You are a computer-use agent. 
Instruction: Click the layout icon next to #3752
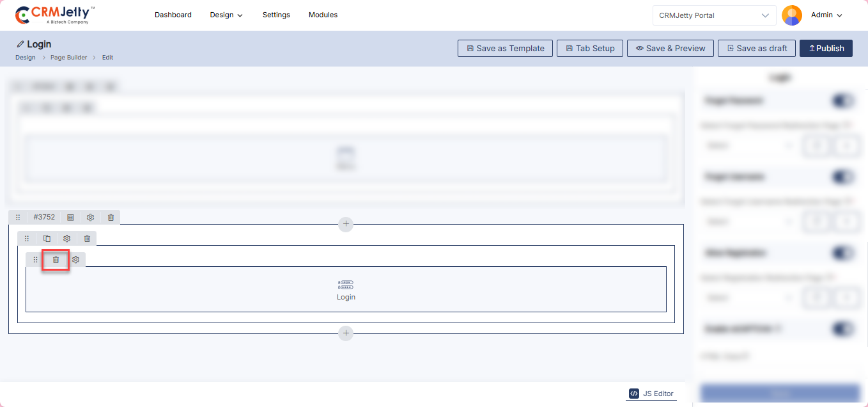click(x=70, y=218)
